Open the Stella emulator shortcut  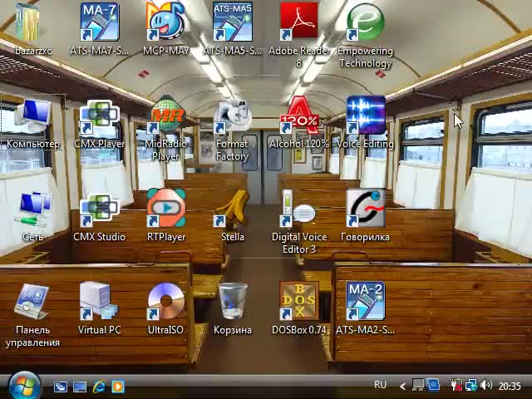coord(233,209)
